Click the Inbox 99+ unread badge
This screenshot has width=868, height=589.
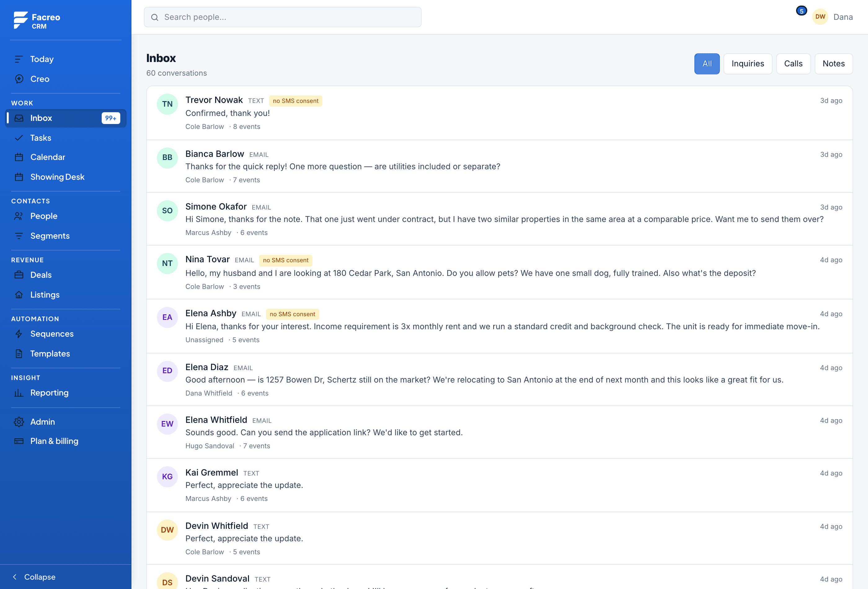[111, 118]
